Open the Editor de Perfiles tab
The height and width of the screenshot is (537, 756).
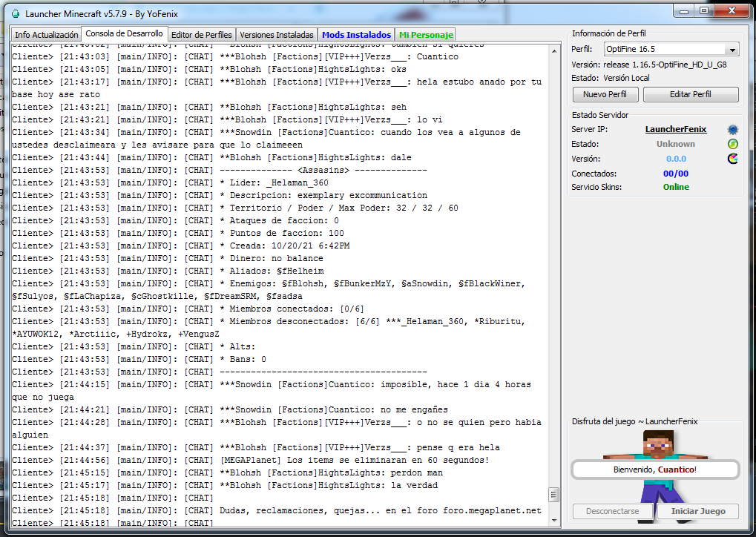[202, 35]
